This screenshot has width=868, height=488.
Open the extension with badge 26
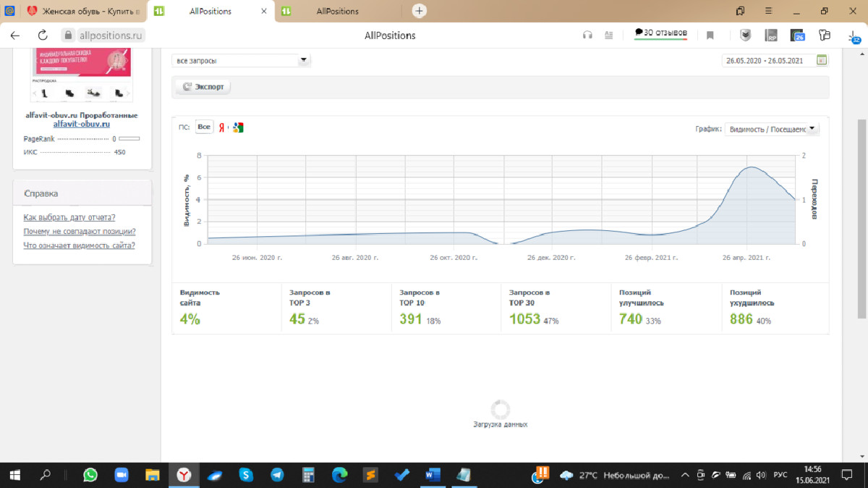click(x=798, y=35)
